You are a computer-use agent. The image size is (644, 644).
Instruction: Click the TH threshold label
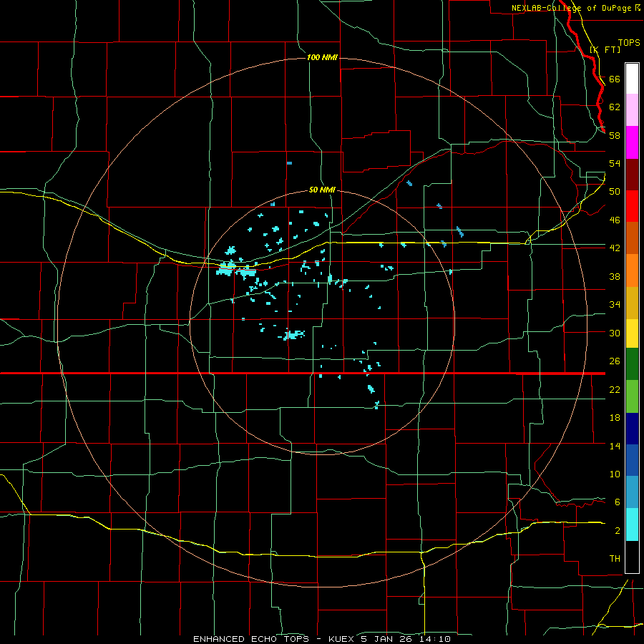point(615,559)
